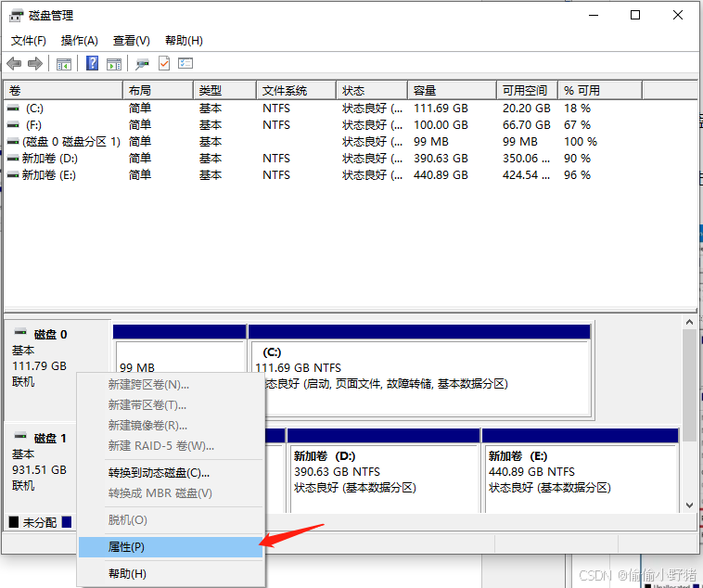Toggle the show/hide action pane icon
The width and height of the screenshot is (703, 588).
(114, 64)
